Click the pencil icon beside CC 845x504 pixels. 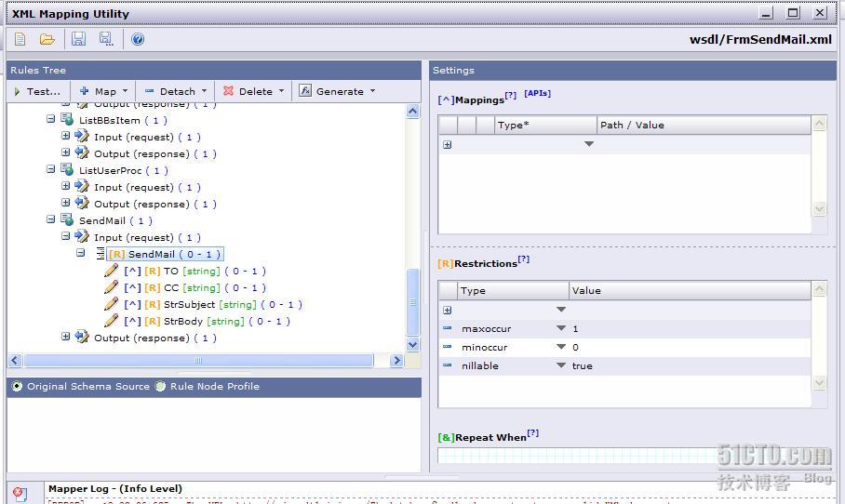click(x=111, y=287)
